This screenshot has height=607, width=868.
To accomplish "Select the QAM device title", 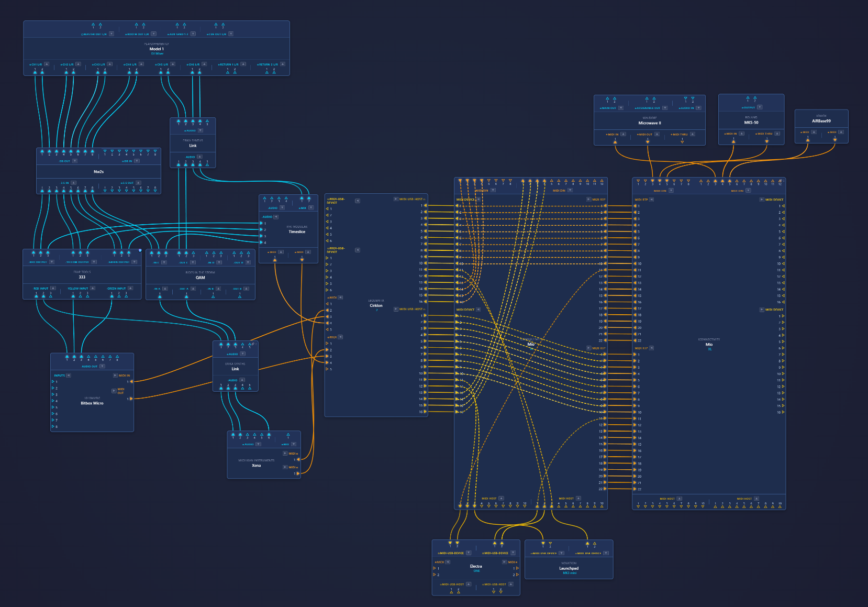I will (x=201, y=278).
